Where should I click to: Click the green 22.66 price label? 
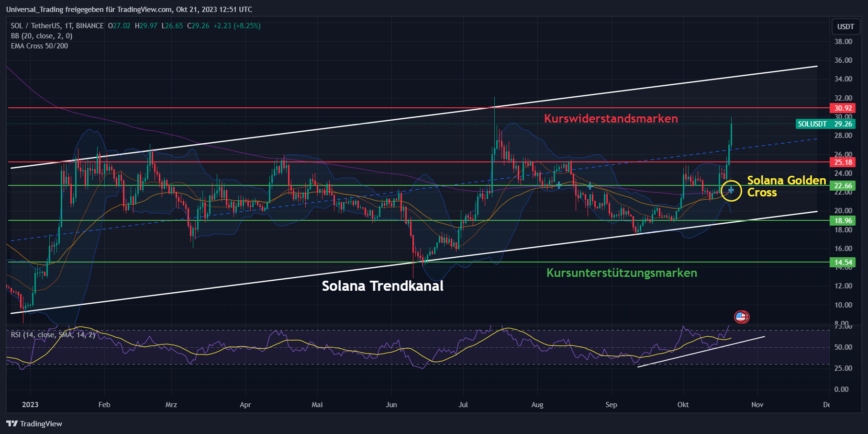pyautogui.click(x=843, y=186)
